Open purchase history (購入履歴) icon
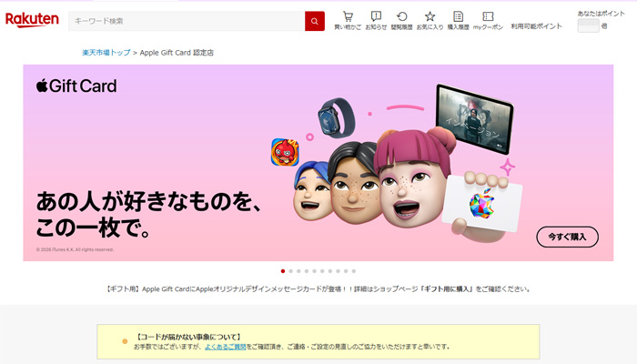The image size is (637, 364). 458,20
